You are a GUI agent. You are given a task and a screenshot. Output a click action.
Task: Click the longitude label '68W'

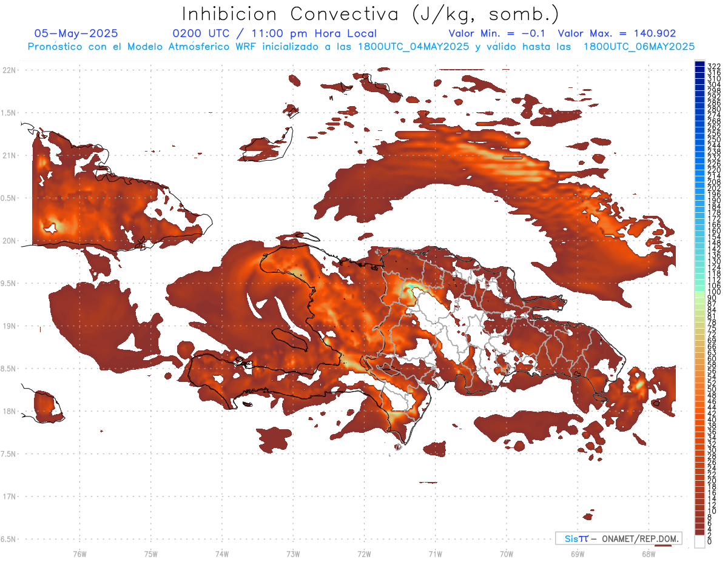click(649, 554)
